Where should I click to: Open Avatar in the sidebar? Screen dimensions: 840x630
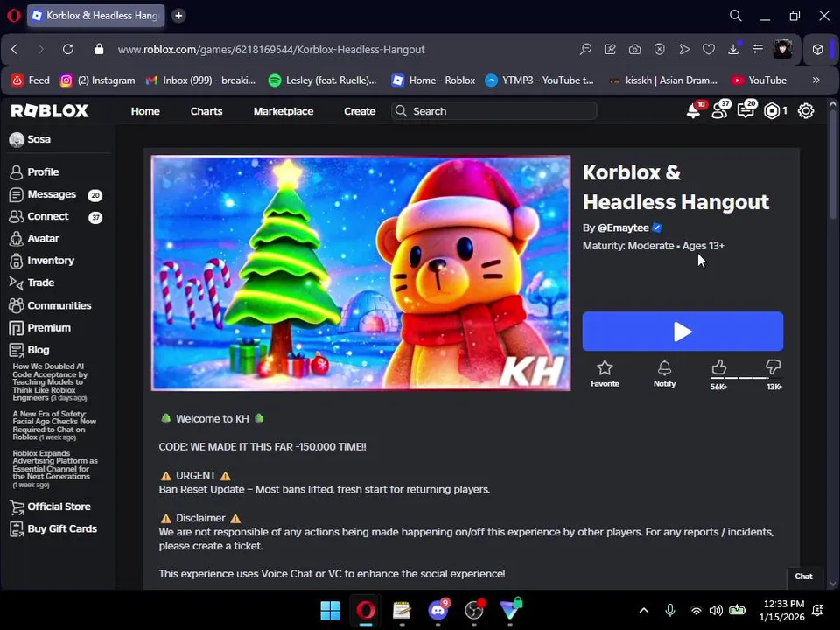point(43,238)
